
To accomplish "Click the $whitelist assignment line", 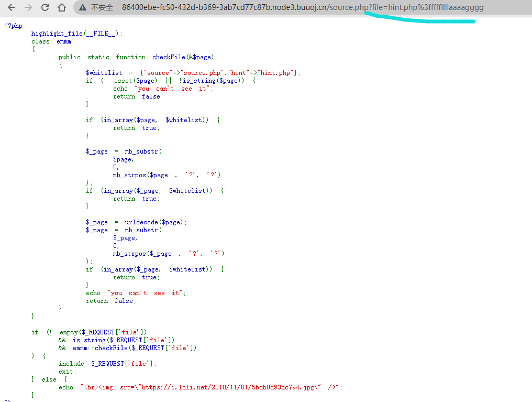I will point(193,73).
